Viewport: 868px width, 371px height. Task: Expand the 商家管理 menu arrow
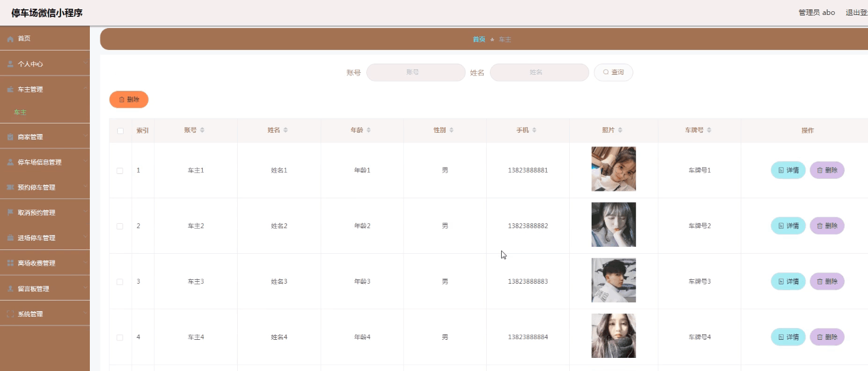[85, 136]
